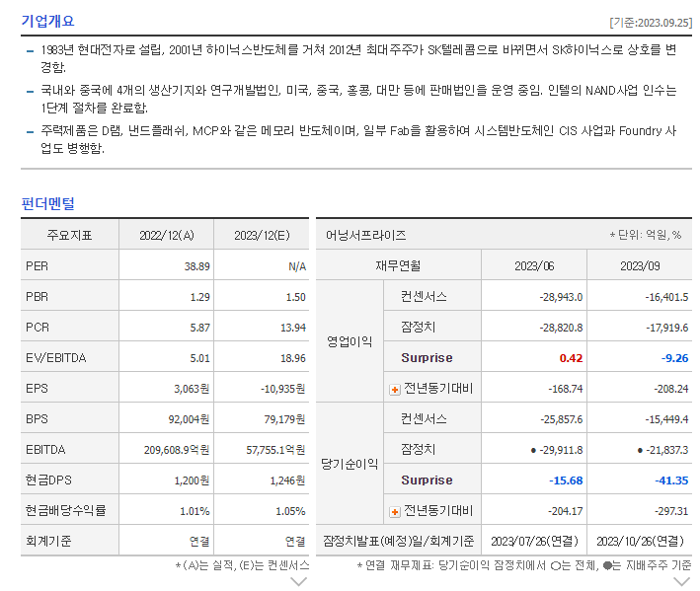Click the 재무연월 header cell
The height and width of the screenshot is (591, 700).
(398, 266)
